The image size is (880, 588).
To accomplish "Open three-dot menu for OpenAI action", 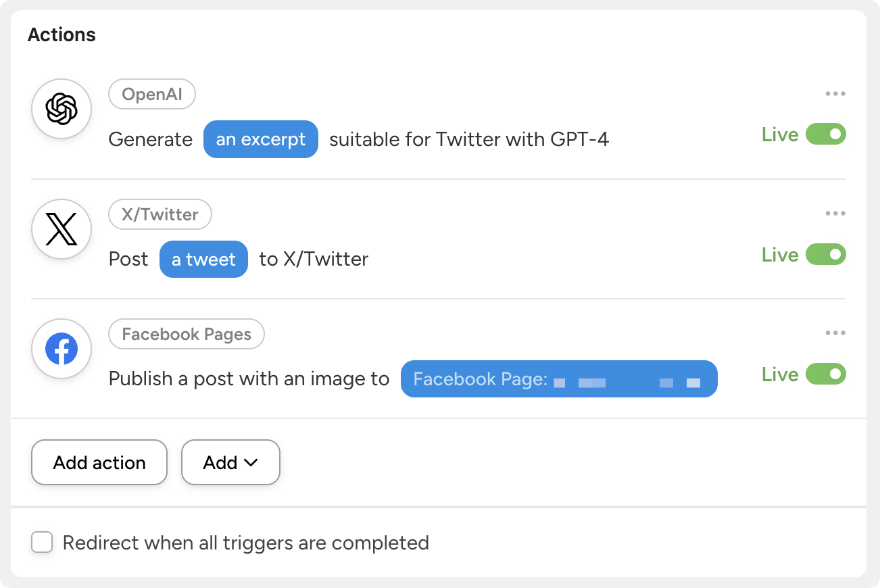I will [835, 94].
